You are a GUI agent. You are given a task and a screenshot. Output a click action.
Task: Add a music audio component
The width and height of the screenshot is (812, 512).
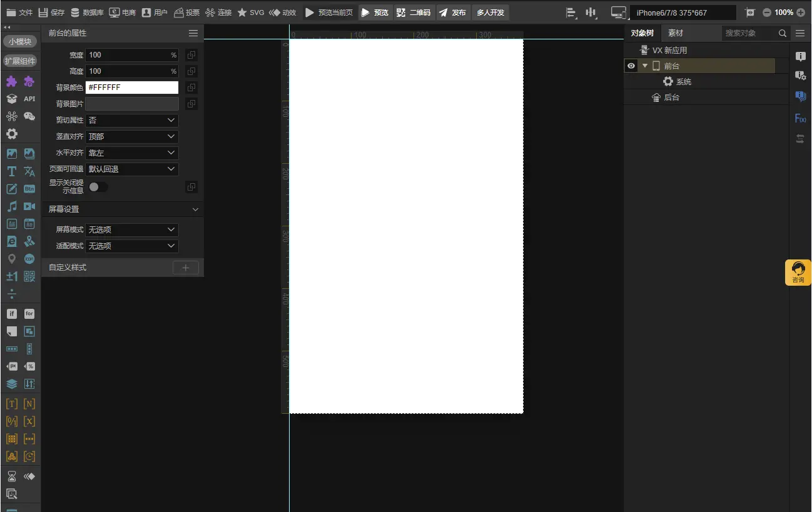coord(11,206)
